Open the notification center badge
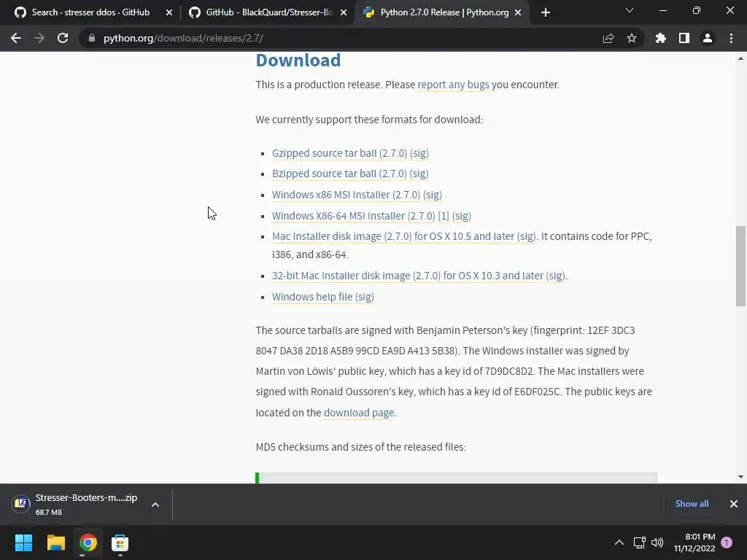747x560 pixels. tap(727, 542)
